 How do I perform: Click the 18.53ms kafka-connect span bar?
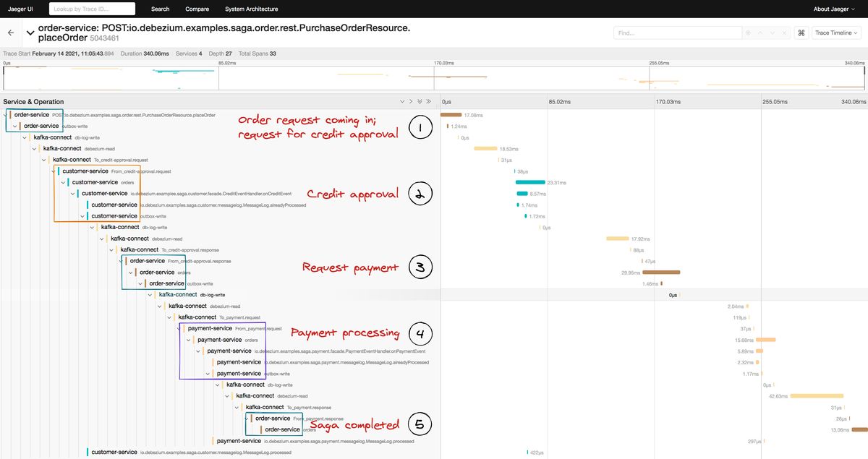pos(485,149)
